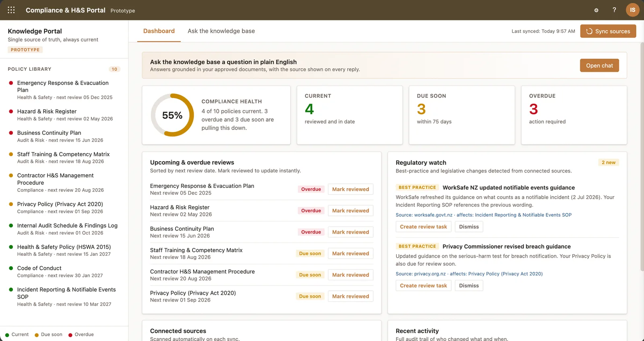Viewport: 644px width, 341px height.
Task: Open Hazard & Risk Register in sidebar
Action: 64,115
